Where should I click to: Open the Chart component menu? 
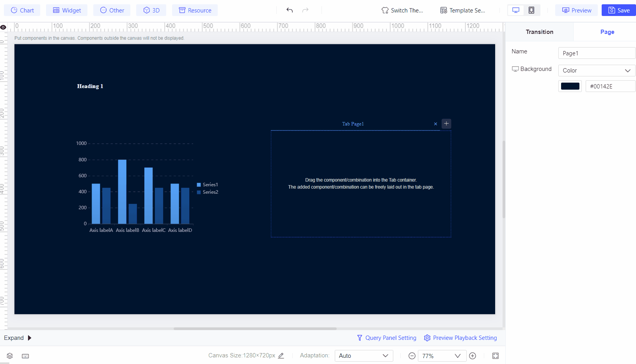click(x=22, y=10)
